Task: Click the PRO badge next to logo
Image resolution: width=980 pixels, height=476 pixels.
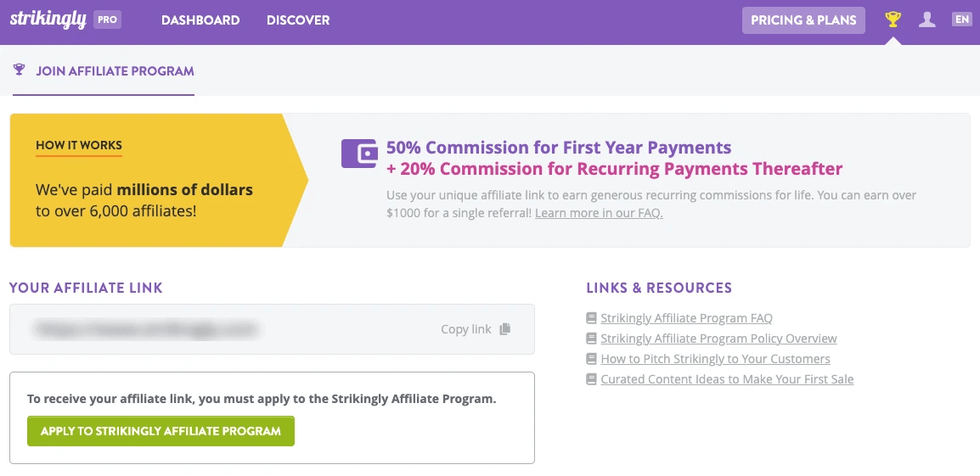Action: click(107, 20)
